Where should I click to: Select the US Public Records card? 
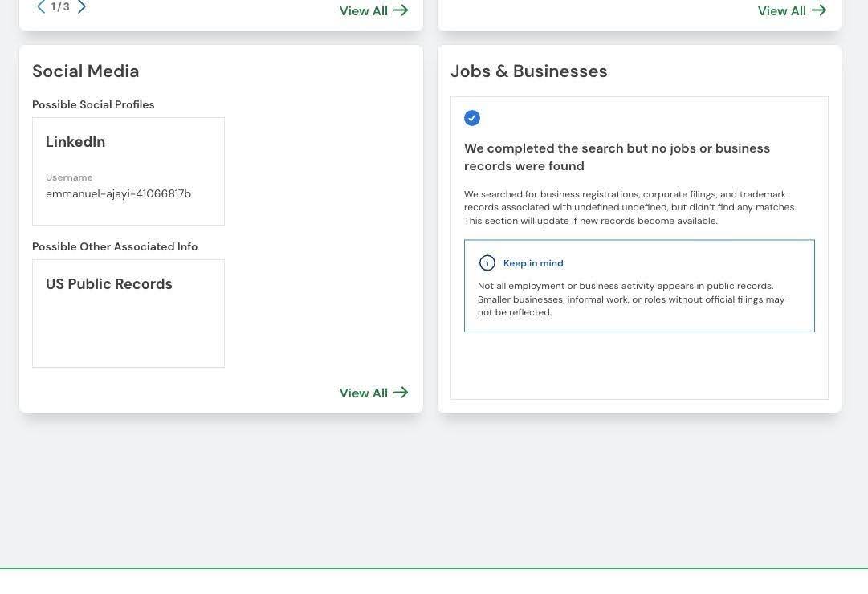coord(128,313)
